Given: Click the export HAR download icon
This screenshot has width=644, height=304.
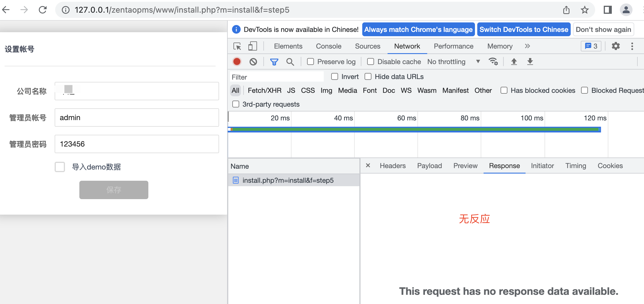Looking at the screenshot, I should pyautogui.click(x=530, y=61).
